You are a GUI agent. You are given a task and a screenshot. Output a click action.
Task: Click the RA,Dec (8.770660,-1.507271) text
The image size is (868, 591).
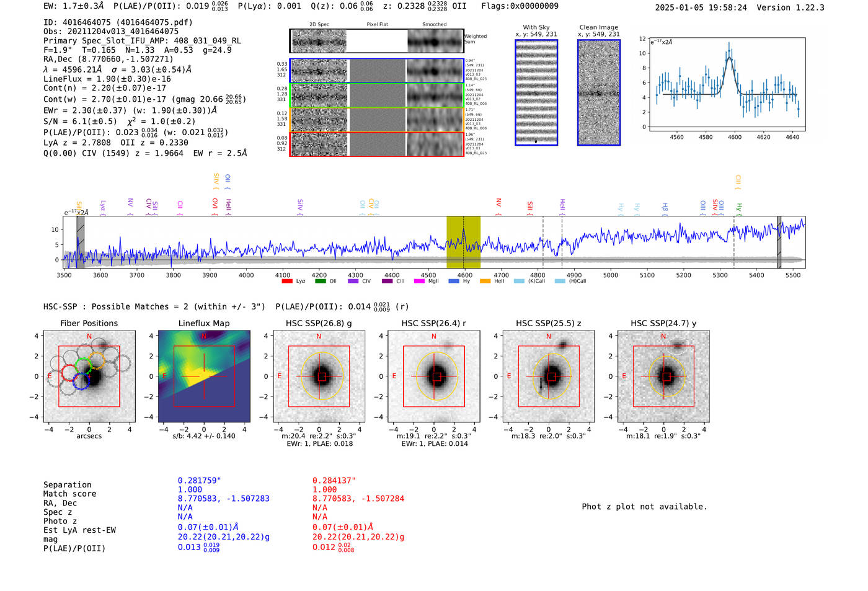(x=108, y=60)
